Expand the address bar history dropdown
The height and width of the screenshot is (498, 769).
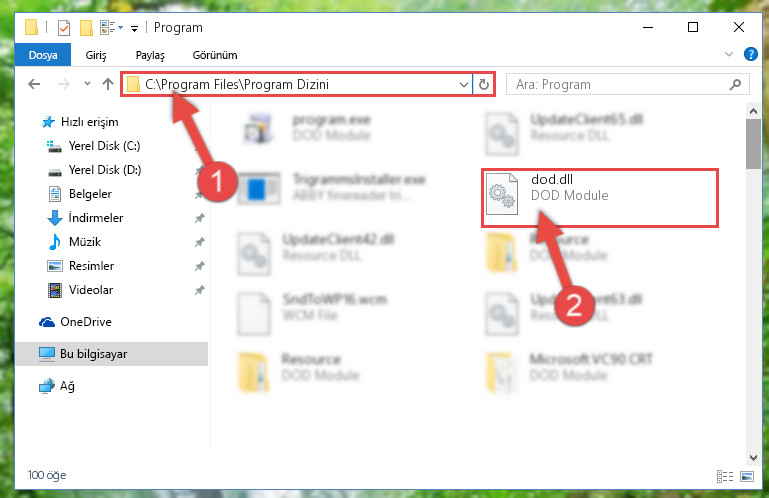click(463, 84)
